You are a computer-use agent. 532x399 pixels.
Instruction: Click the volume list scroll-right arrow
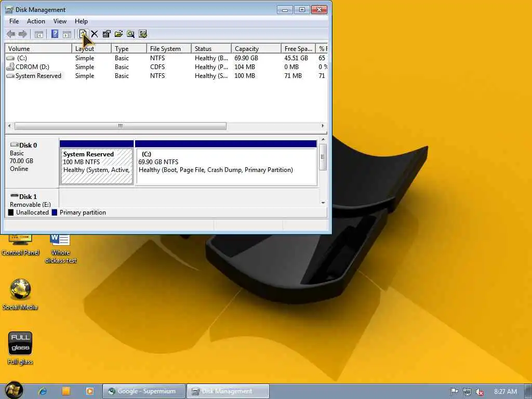pyautogui.click(x=323, y=126)
